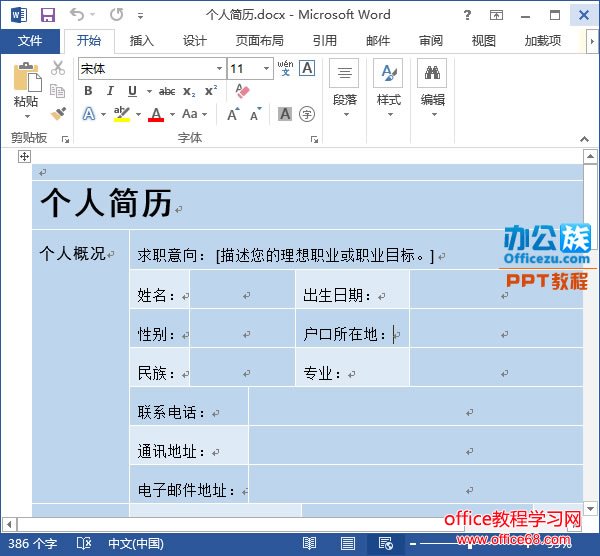Image resolution: width=600 pixels, height=556 pixels.
Task: Switch to the 页面布局 tab
Action: (x=259, y=41)
